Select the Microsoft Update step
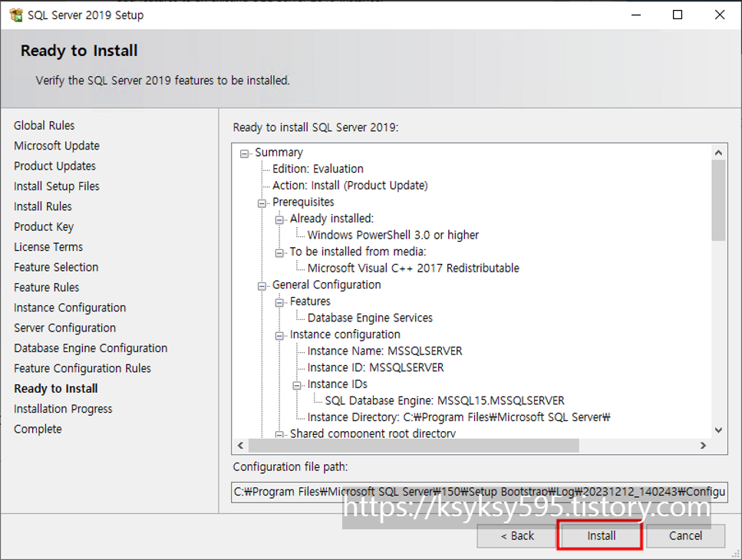 tap(57, 146)
